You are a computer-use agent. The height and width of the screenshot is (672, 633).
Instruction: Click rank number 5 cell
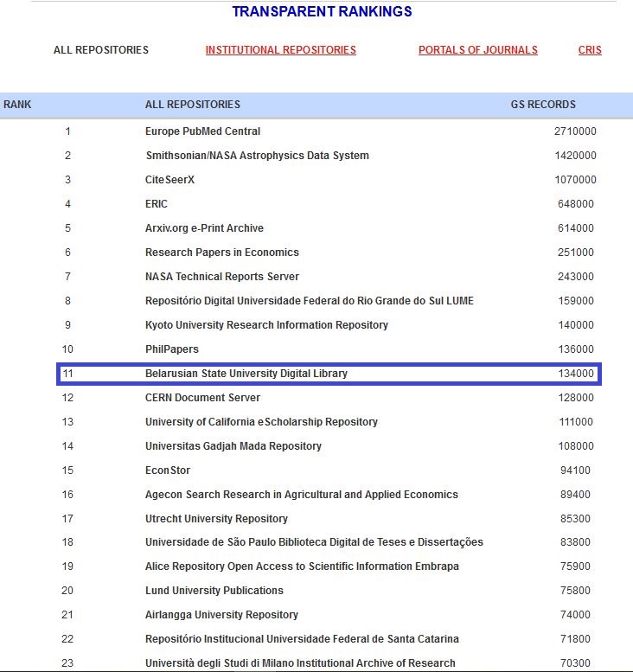[x=67, y=228]
